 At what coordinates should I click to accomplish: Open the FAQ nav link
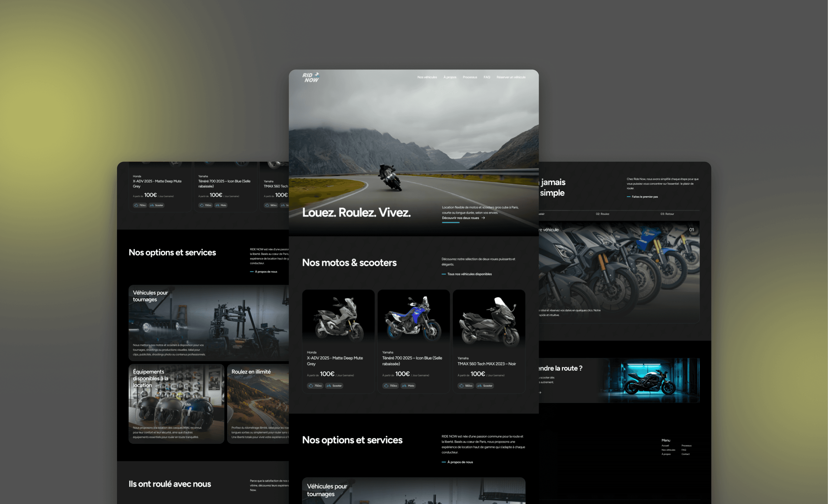pos(486,77)
